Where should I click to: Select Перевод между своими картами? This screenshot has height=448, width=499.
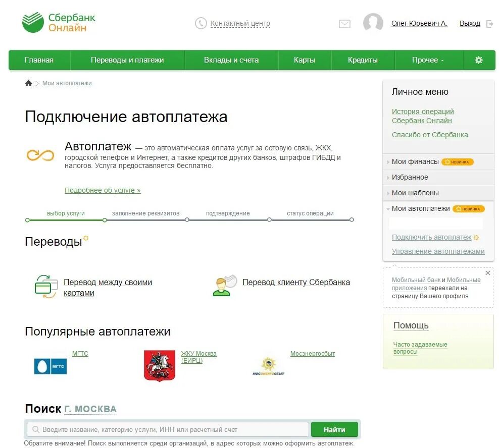point(108,287)
